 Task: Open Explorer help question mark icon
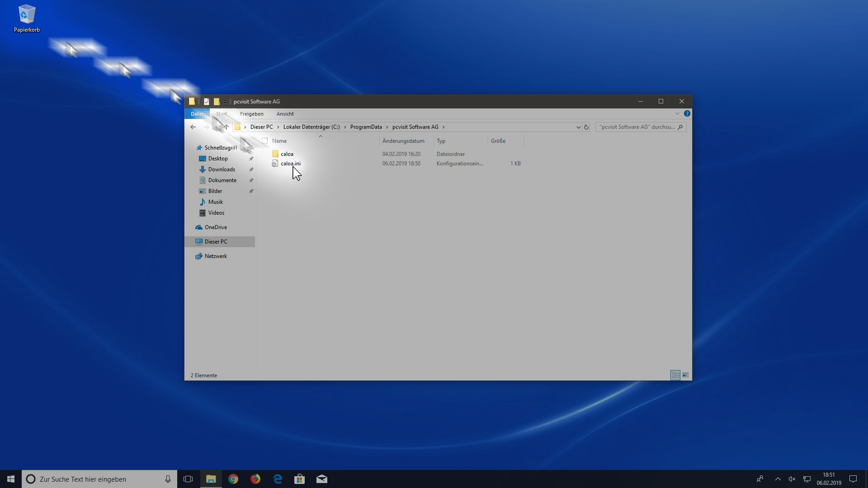point(687,113)
